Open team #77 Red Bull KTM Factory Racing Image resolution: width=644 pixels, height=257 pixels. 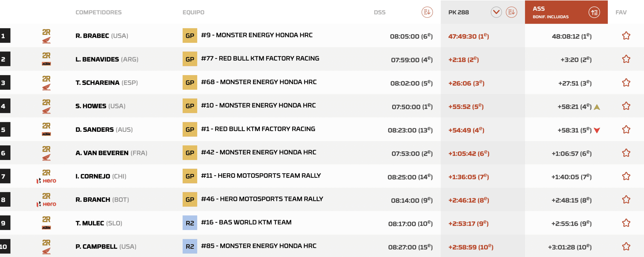click(260, 58)
